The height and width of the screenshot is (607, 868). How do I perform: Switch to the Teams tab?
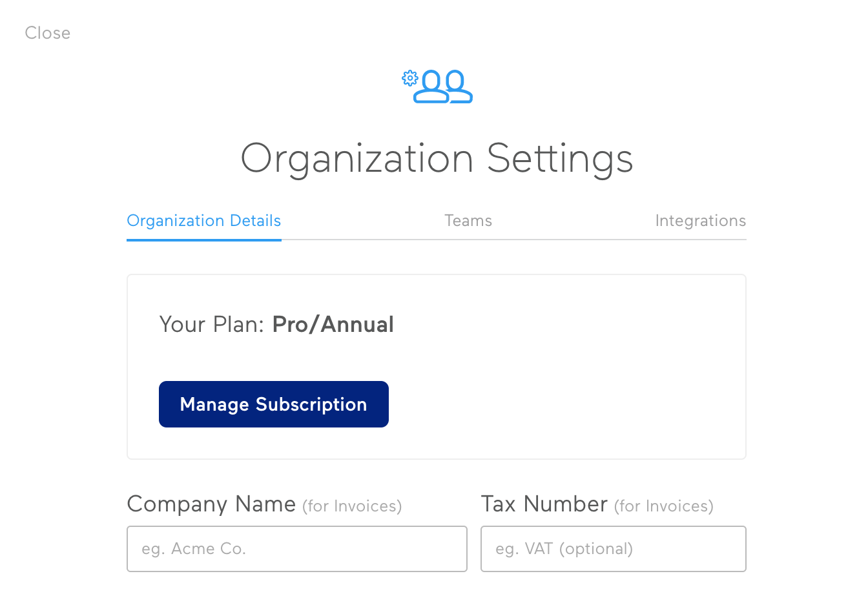468,221
